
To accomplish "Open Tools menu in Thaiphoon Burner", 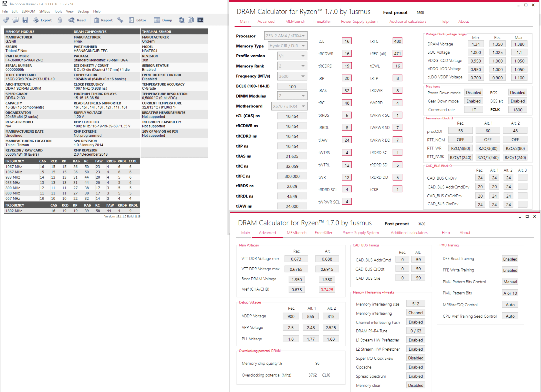I will tap(58, 11).
